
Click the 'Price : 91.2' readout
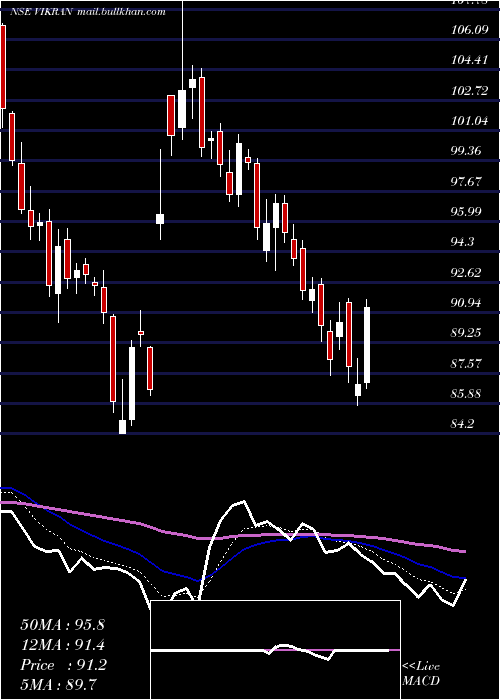tap(63, 665)
